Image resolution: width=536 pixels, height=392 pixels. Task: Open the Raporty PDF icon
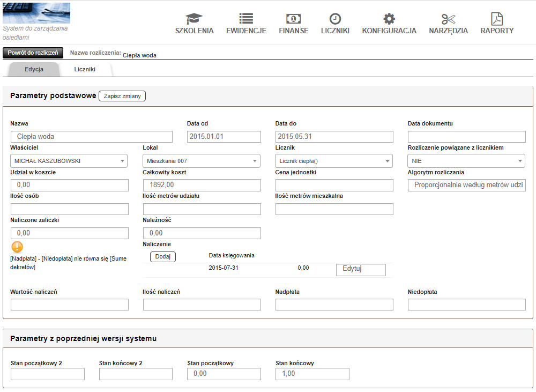tap(497, 18)
